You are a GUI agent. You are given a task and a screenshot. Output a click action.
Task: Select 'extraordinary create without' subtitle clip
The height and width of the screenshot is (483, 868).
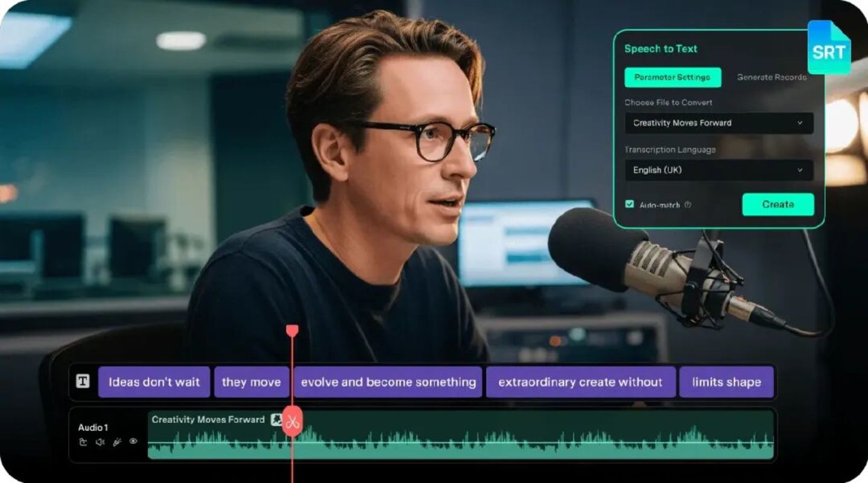[x=581, y=382]
